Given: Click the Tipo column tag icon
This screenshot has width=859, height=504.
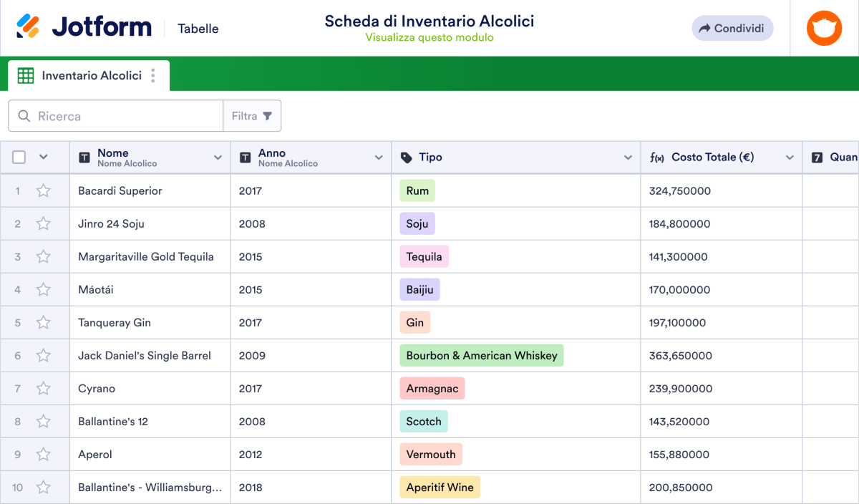Looking at the screenshot, I should 407,157.
